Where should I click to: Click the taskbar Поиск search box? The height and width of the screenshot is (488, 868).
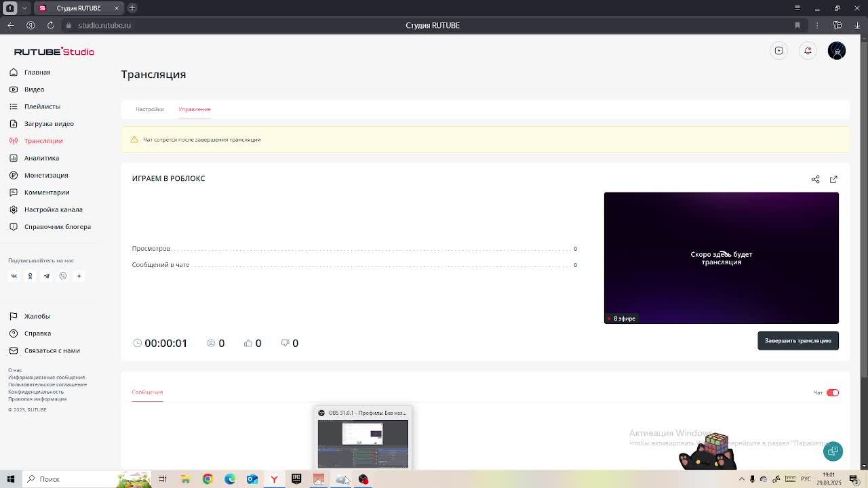(x=87, y=479)
